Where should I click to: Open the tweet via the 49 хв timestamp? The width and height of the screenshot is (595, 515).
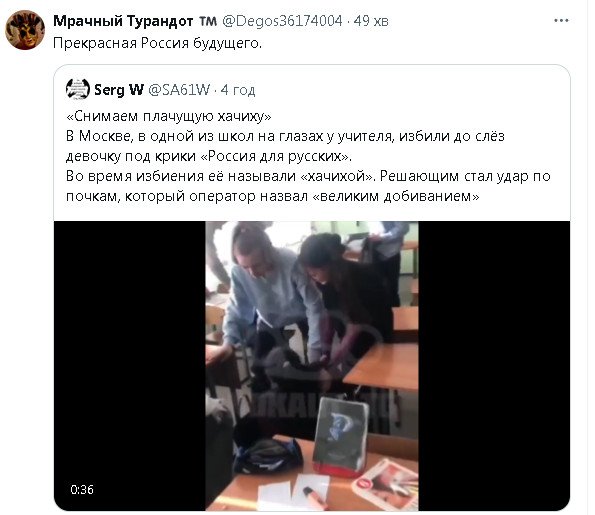[371, 21]
